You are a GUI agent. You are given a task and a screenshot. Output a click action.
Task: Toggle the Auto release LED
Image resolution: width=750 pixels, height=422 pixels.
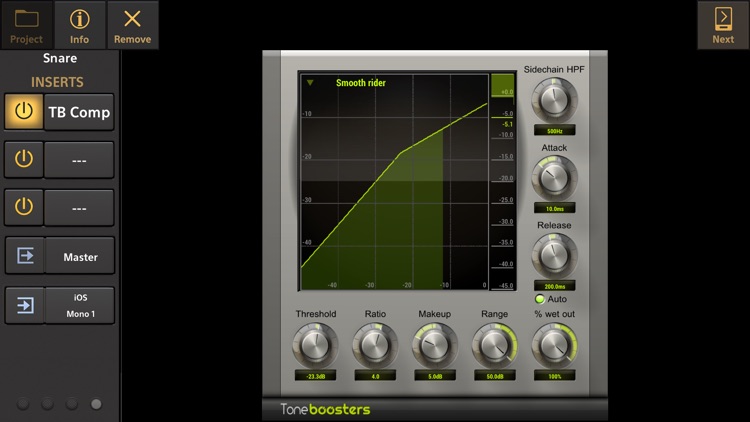point(540,299)
